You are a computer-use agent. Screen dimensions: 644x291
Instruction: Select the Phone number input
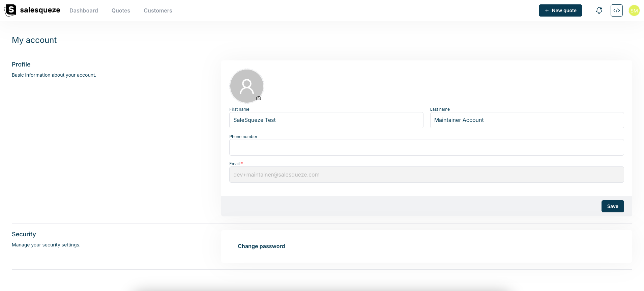(x=426, y=148)
